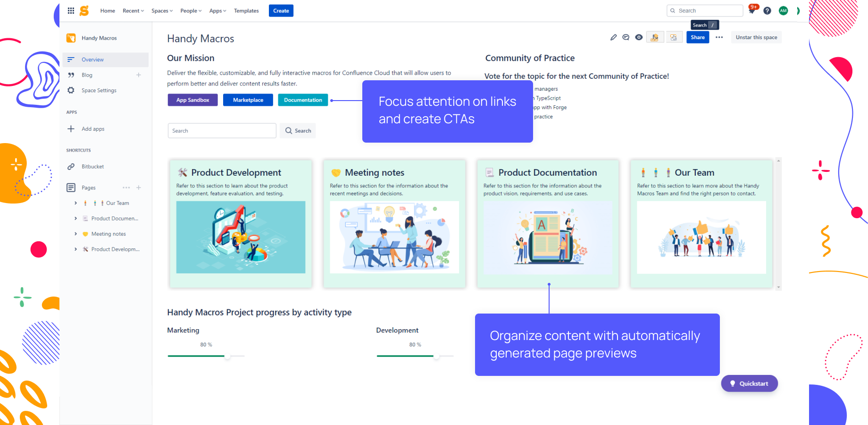This screenshot has height=425, width=868.
Task: Open the Our Team card thumbnail
Action: 701,237
